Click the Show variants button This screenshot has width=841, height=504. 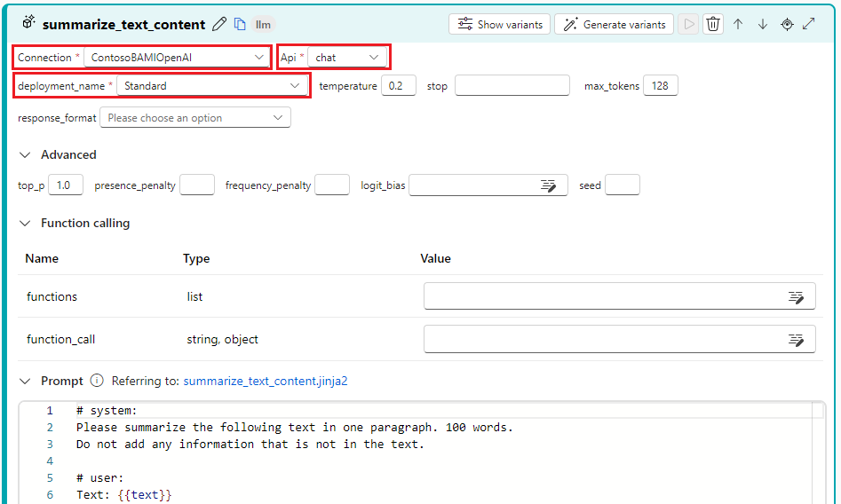tap(499, 24)
